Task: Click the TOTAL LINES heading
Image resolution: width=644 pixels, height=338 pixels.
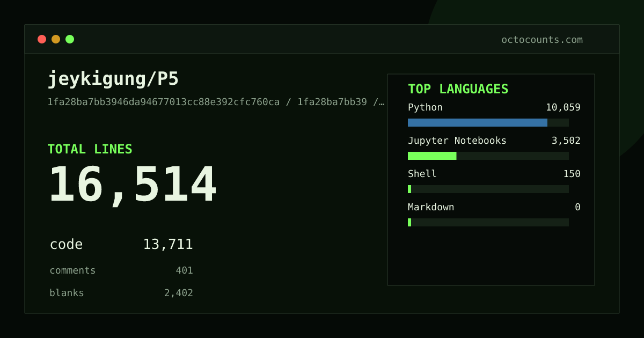Action: tap(90, 149)
